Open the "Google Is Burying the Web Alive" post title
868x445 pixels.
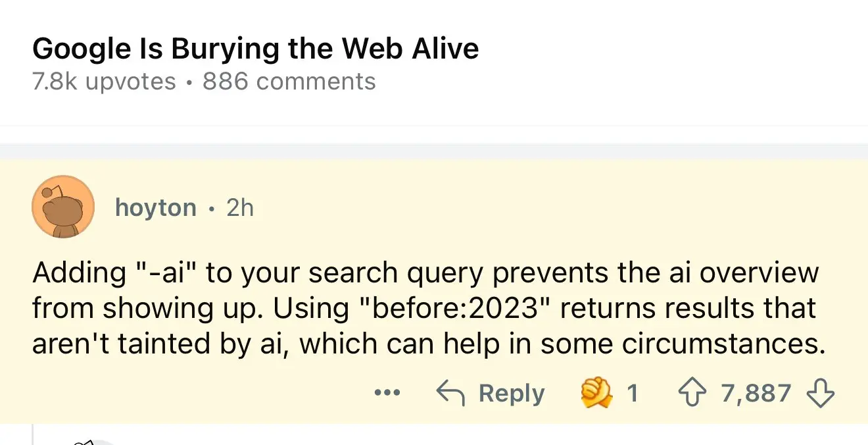255,49
